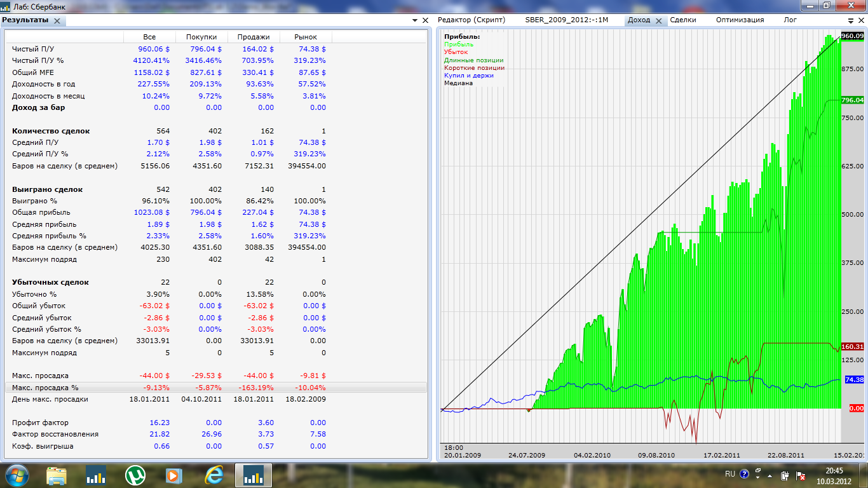Expand the Результаты panel dropdown arrow

[415, 20]
